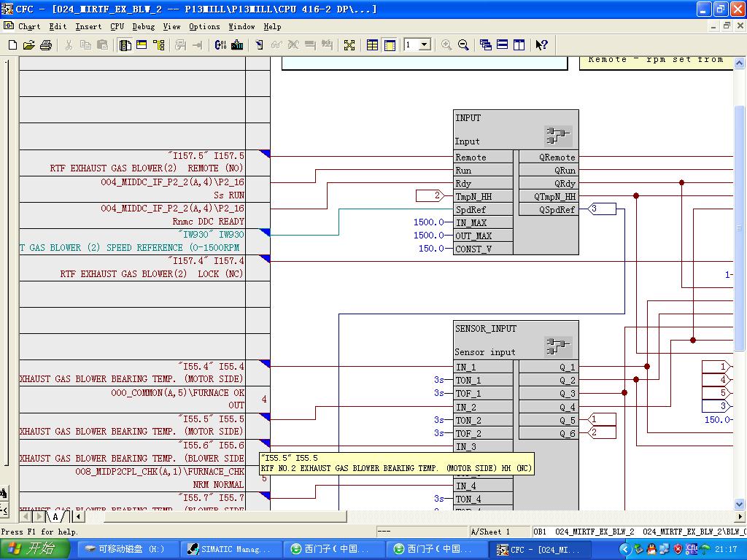Toggle the Sheet view button

click(390, 45)
